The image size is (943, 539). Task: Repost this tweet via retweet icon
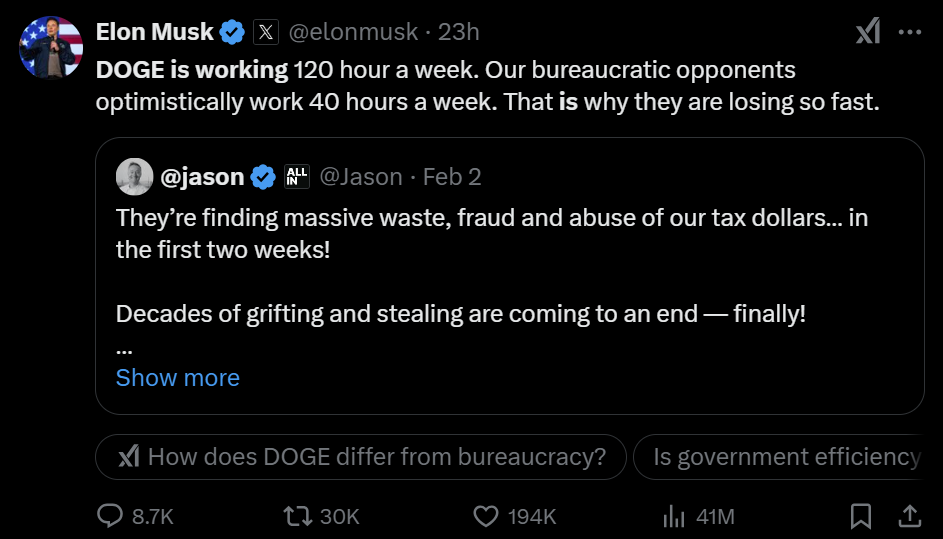coord(298,516)
